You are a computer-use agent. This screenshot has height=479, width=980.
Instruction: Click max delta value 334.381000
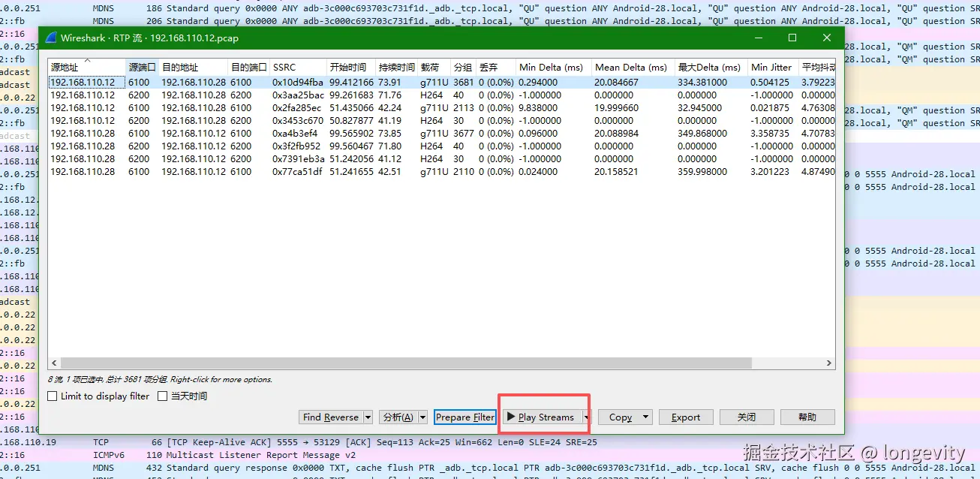(x=702, y=83)
